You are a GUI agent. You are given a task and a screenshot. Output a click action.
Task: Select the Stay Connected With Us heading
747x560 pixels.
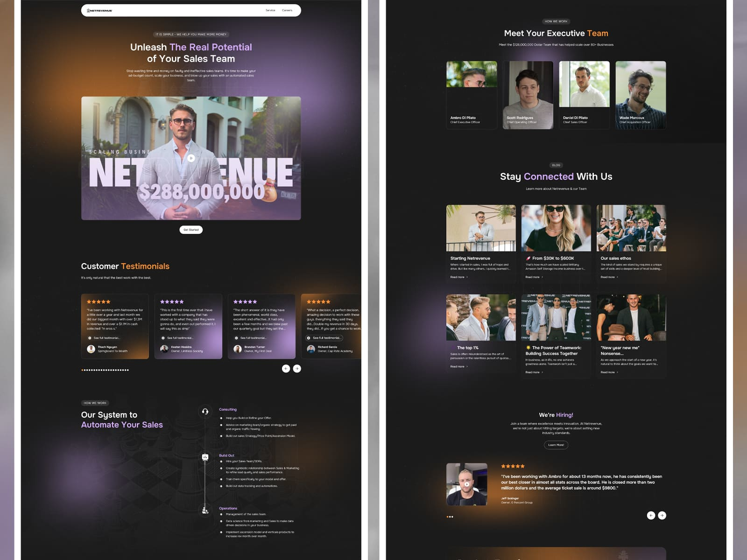click(556, 176)
